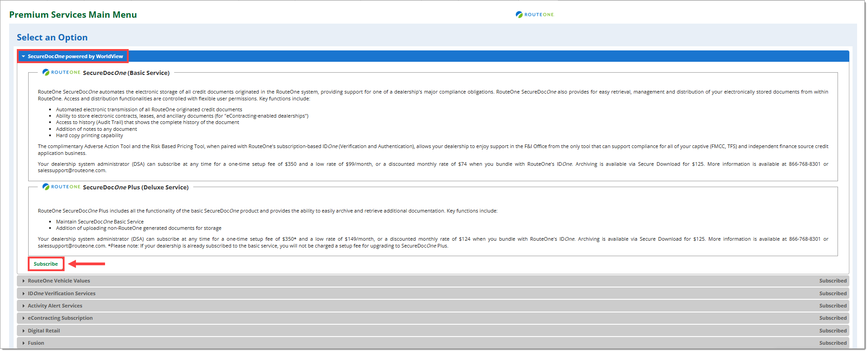Click the SecureDocOne (Basic Service) title

[x=126, y=73]
